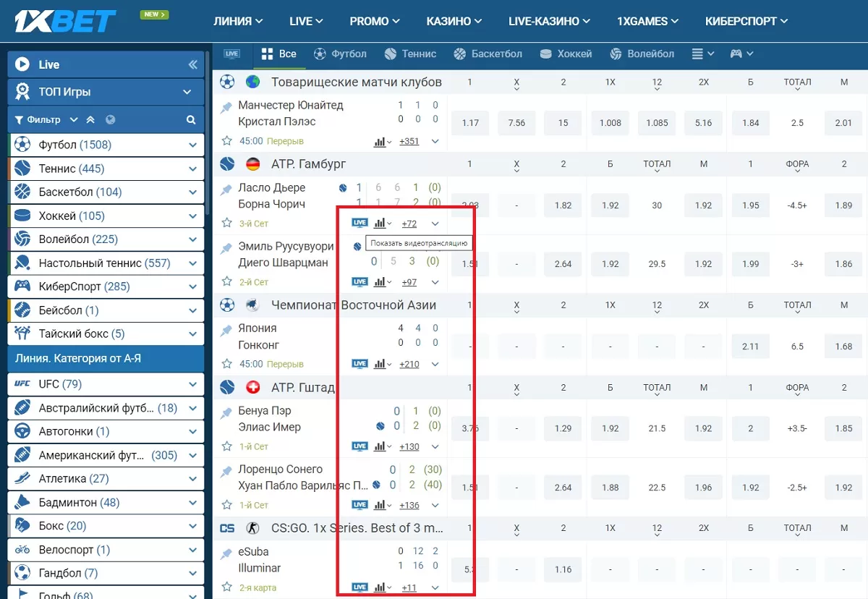Open the КАЗИНО menu
Screen dimensions: 868x599
pyautogui.click(x=455, y=21)
